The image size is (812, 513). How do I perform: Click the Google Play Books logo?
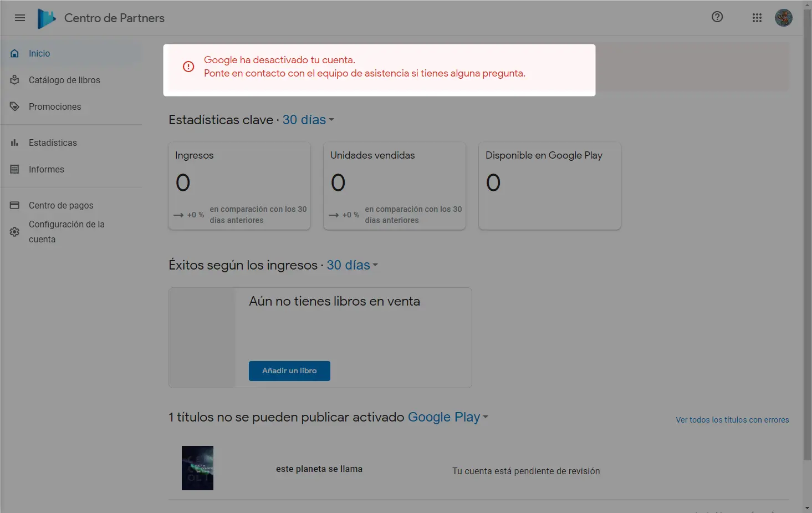[x=47, y=18]
